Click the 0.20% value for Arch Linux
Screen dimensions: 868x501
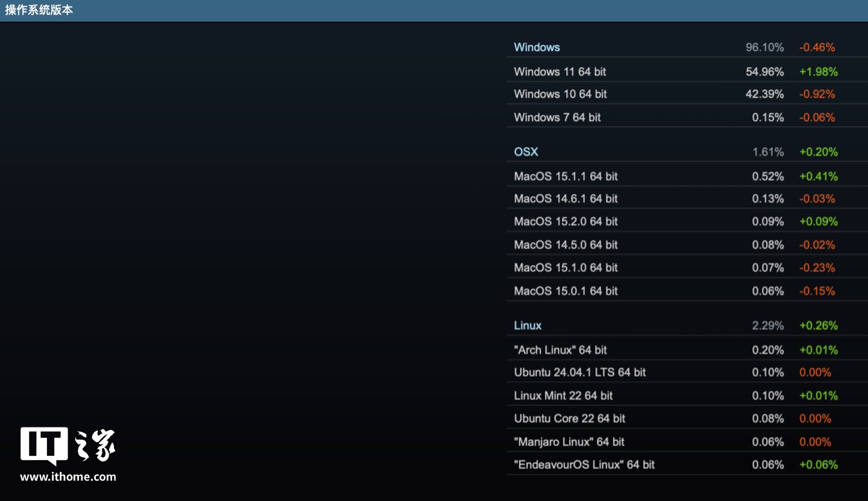click(768, 350)
